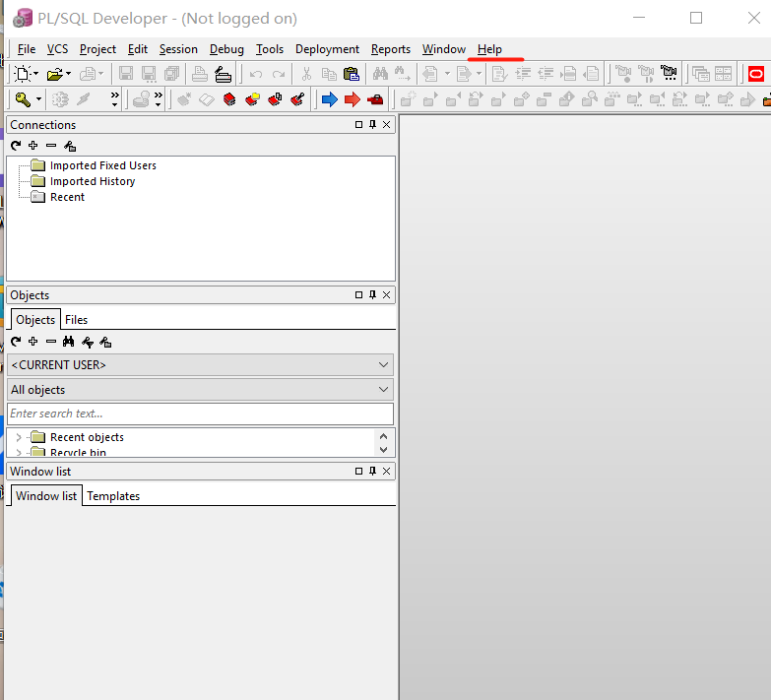The width and height of the screenshot is (771, 700).
Task: Refresh the Connections panel
Action: coord(16,146)
